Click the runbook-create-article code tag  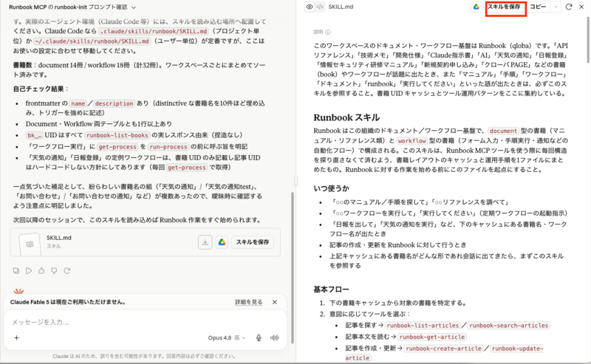pos(444,348)
